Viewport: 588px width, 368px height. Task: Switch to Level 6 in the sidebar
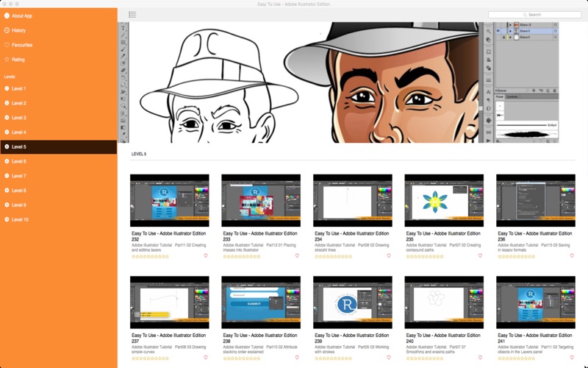point(18,161)
